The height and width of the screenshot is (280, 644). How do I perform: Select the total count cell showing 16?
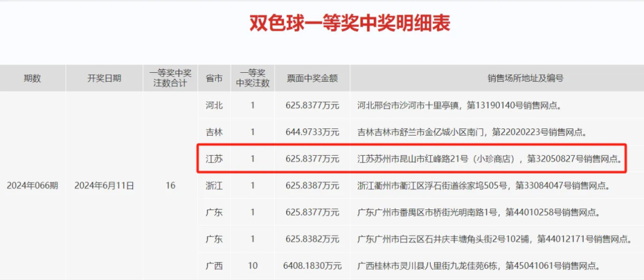point(171,186)
